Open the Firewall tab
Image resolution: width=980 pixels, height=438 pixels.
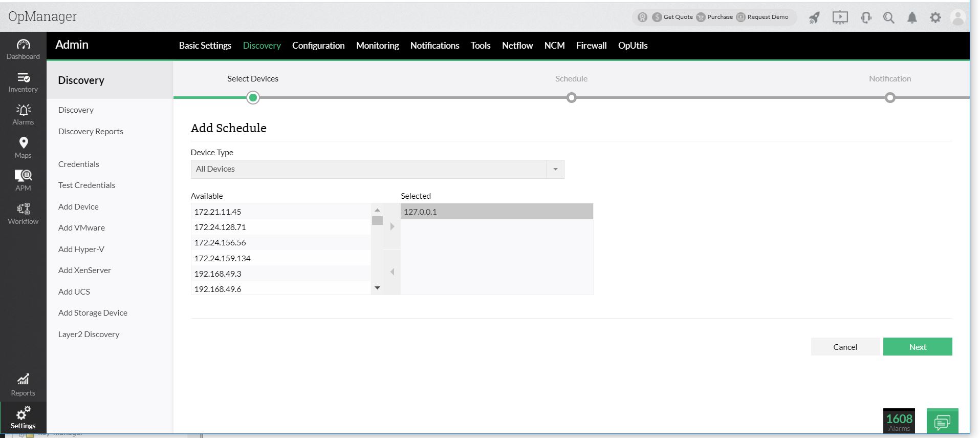pyautogui.click(x=592, y=46)
